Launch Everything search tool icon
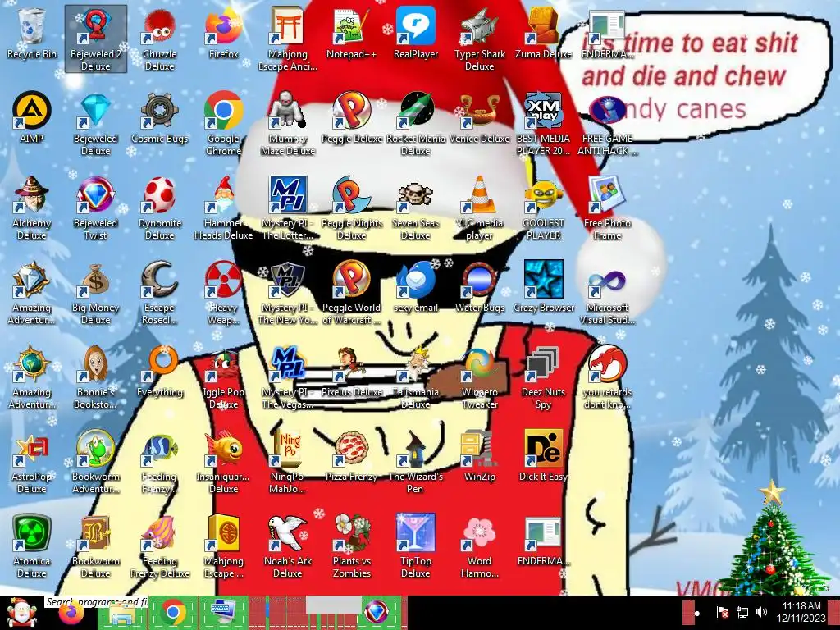840x630 pixels. (160, 373)
